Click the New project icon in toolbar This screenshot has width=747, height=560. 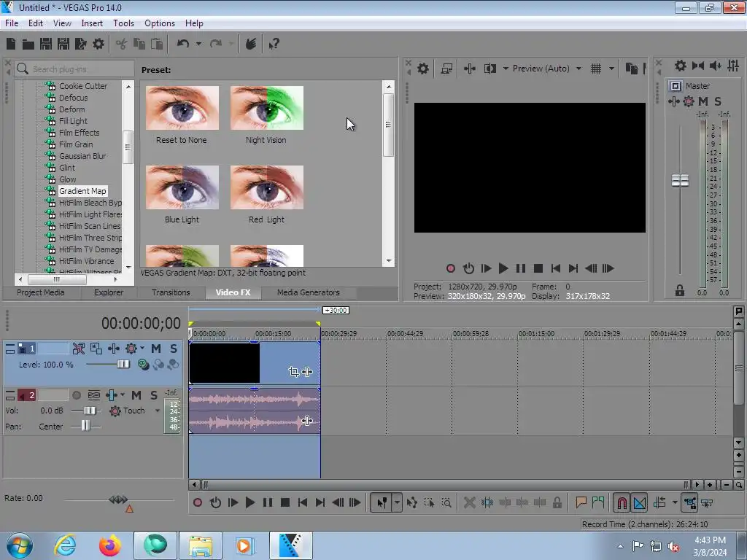[11, 44]
